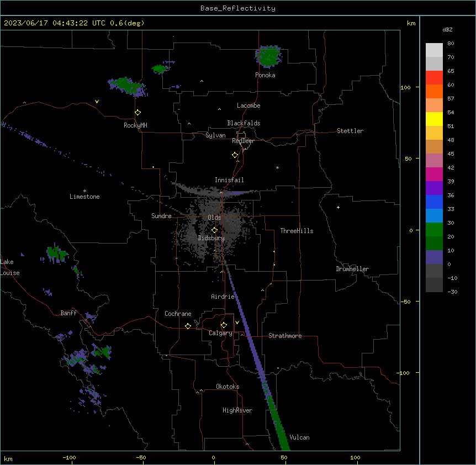Click the Ponoka city label
The height and width of the screenshot is (465, 476).
pos(265,75)
